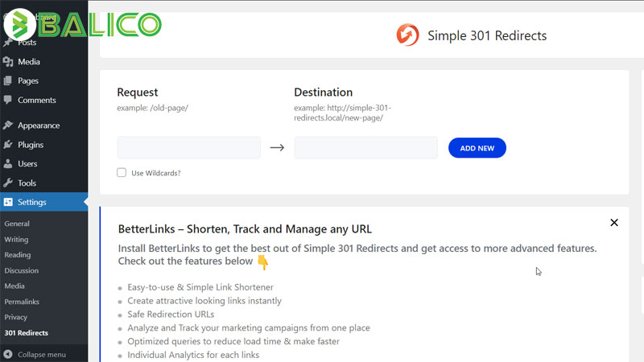Click the Users person icon
Image resolution: width=644 pixels, height=362 pixels.
8,164
